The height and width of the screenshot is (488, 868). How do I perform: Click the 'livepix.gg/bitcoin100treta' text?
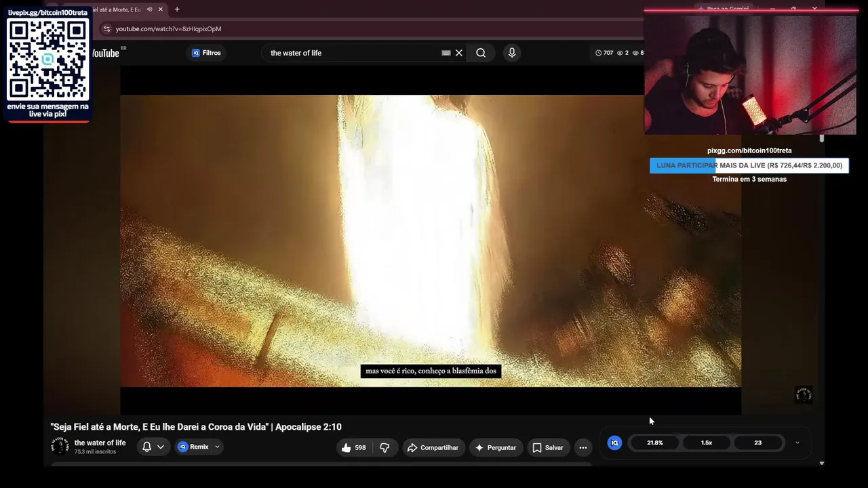(x=47, y=13)
